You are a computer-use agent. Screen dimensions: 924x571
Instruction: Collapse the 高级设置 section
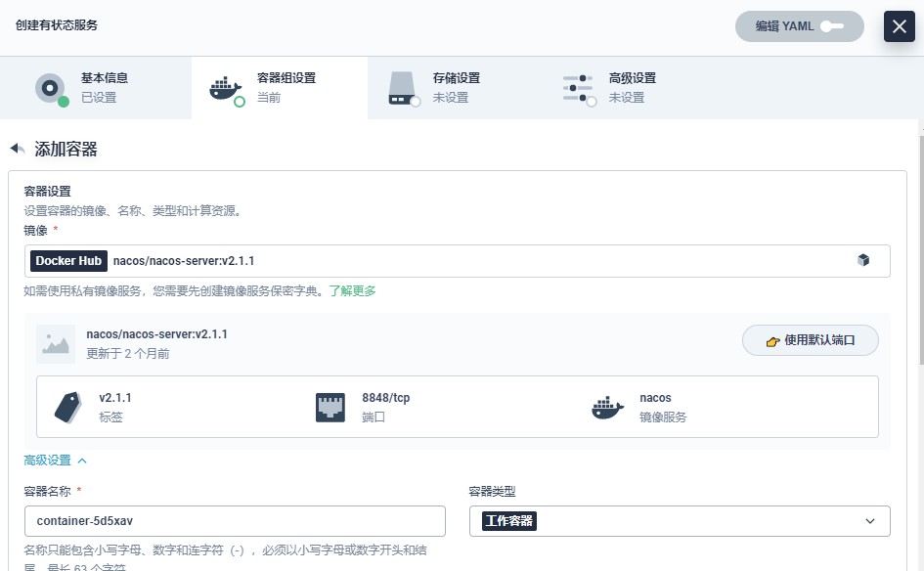56,461
